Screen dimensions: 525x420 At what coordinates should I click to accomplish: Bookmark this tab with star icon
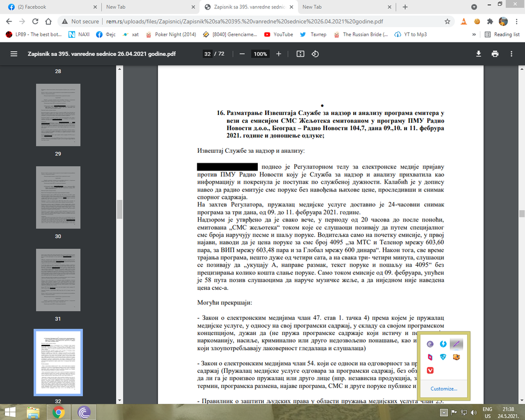(x=447, y=22)
